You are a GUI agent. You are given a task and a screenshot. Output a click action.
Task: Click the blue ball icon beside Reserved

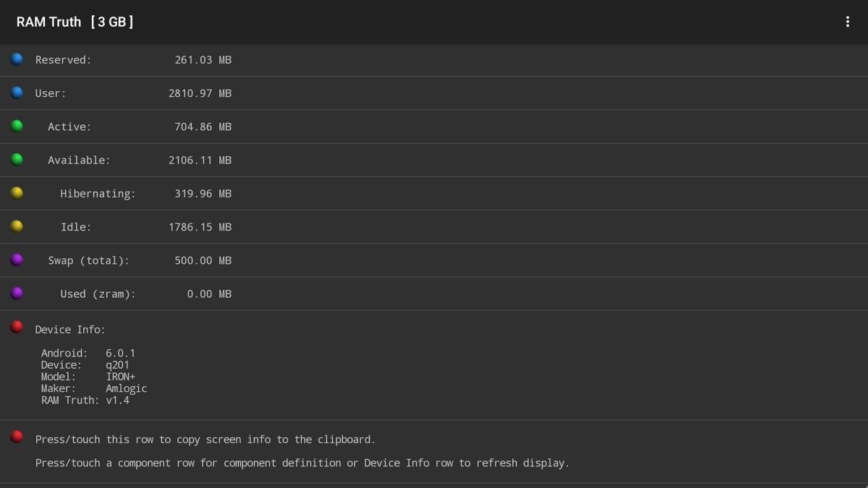tap(17, 59)
